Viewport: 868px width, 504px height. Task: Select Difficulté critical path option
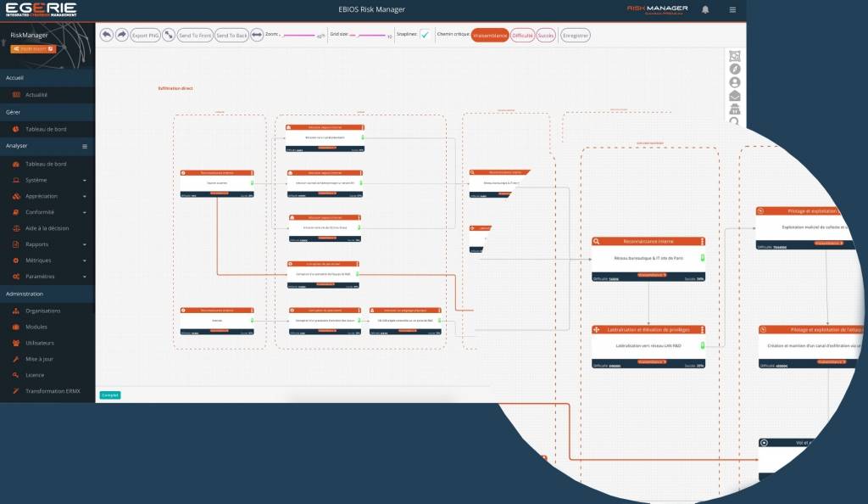coord(523,35)
